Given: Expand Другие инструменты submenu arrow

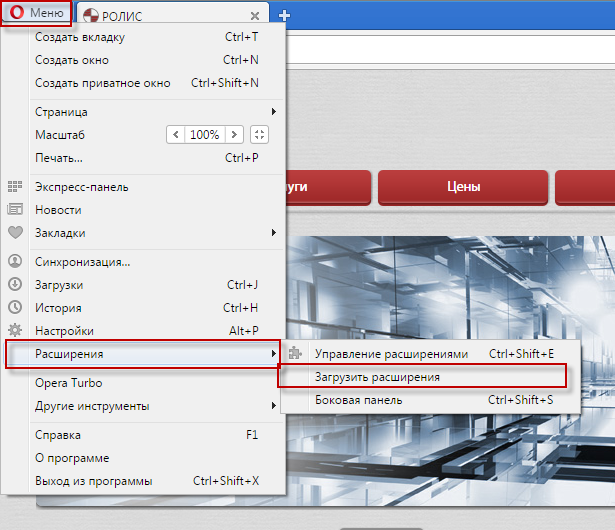Looking at the screenshot, I should [x=274, y=406].
